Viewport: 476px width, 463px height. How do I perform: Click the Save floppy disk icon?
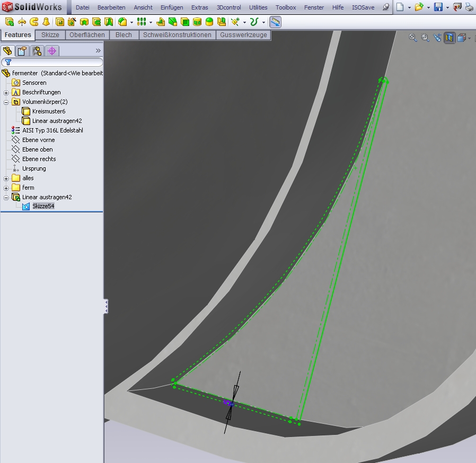(x=438, y=7)
